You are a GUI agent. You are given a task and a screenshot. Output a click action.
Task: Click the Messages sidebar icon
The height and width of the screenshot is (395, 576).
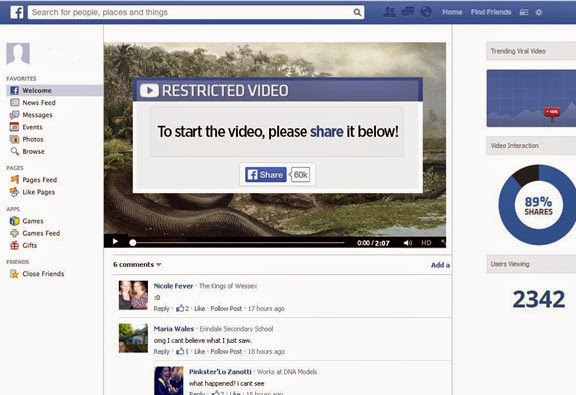14,115
